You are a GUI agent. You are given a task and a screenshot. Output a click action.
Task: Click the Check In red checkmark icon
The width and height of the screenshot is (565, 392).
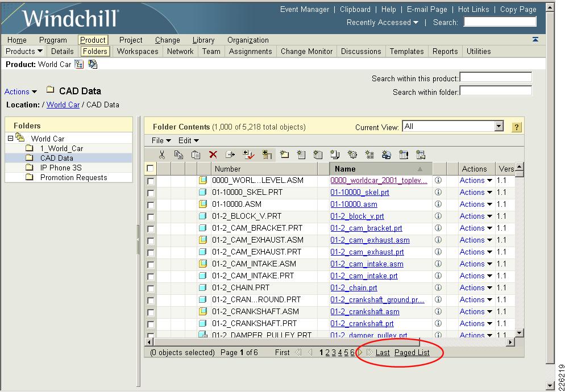(248, 155)
